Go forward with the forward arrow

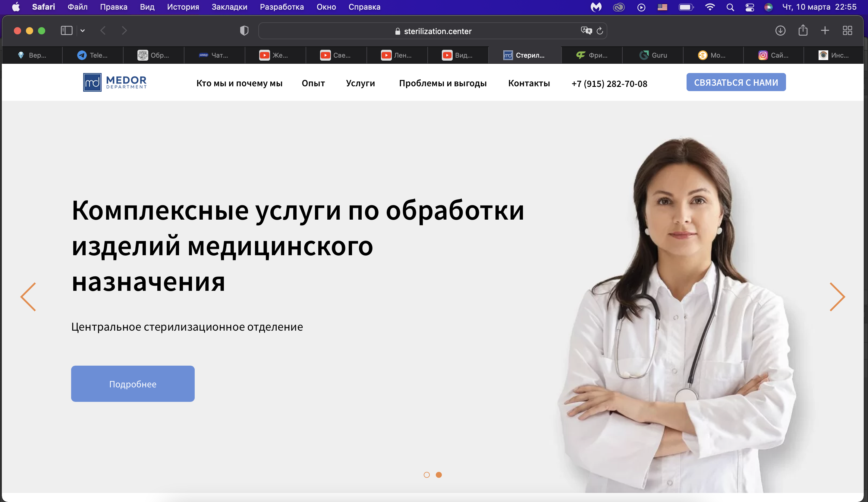pyautogui.click(x=124, y=31)
